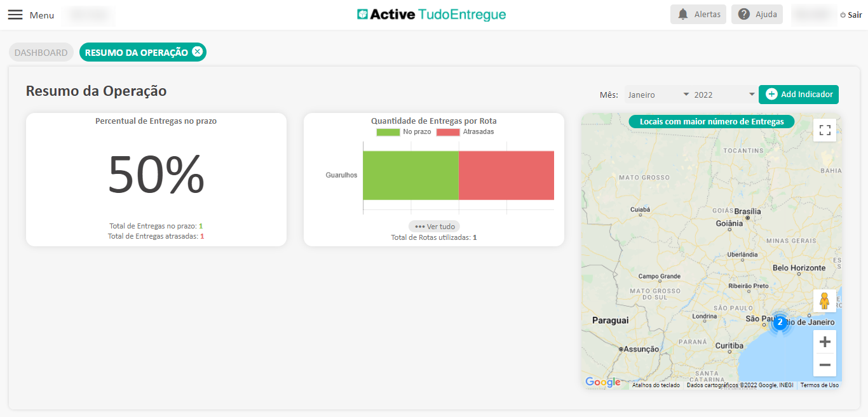Click the Add Indicador button

click(799, 95)
